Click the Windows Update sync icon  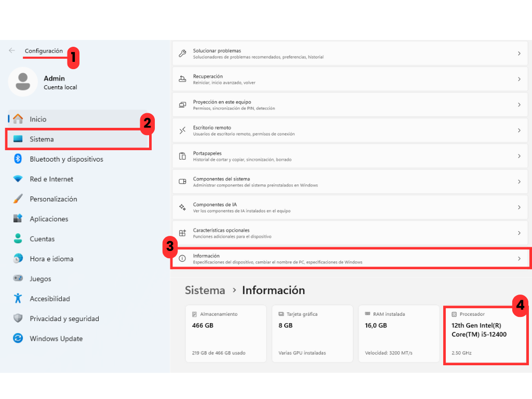coord(18,339)
